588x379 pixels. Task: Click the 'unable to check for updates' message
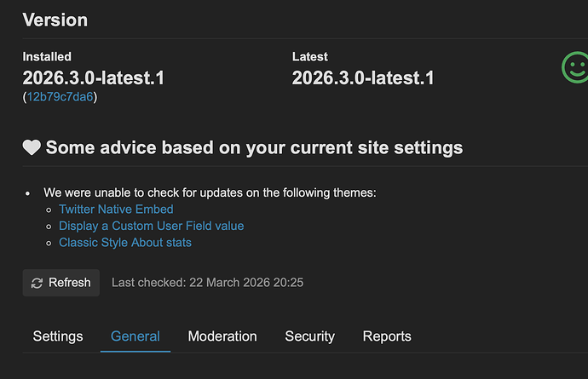pyautogui.click(x=210, y=192)
